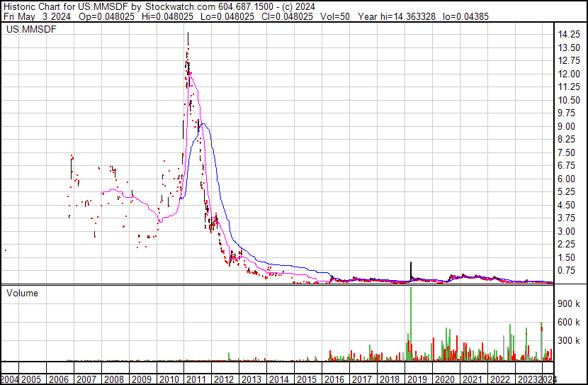Select the 2011 year label on time axis

coord(196,379)
